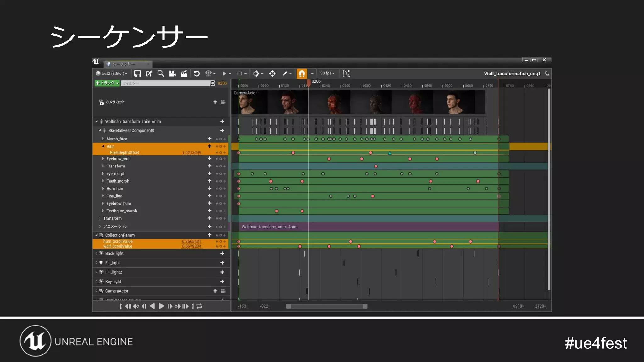The width and height of the screenshot is (644, 362).
Task: Click the camera lock icon on CameraActor row
Action: [x=223, y=291]
